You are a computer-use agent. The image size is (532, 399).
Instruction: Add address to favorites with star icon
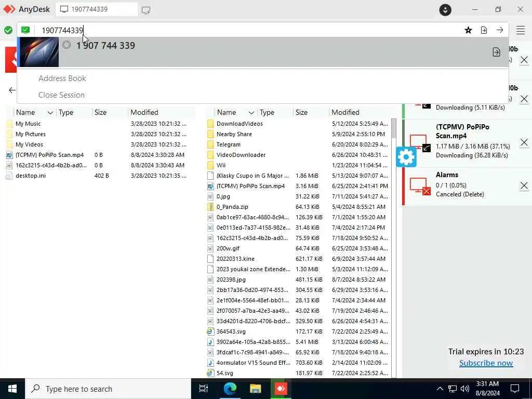(x=468, y=30)
